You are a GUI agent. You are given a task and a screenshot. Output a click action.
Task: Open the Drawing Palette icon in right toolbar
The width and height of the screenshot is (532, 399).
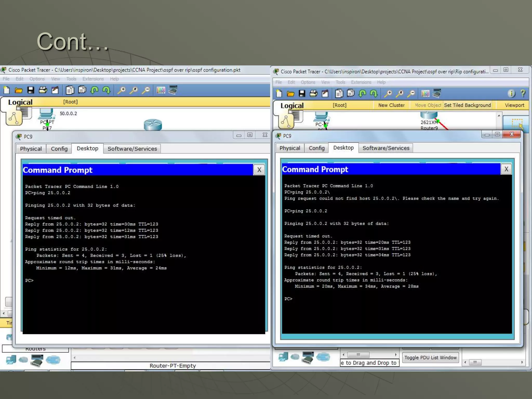(425, 93)
